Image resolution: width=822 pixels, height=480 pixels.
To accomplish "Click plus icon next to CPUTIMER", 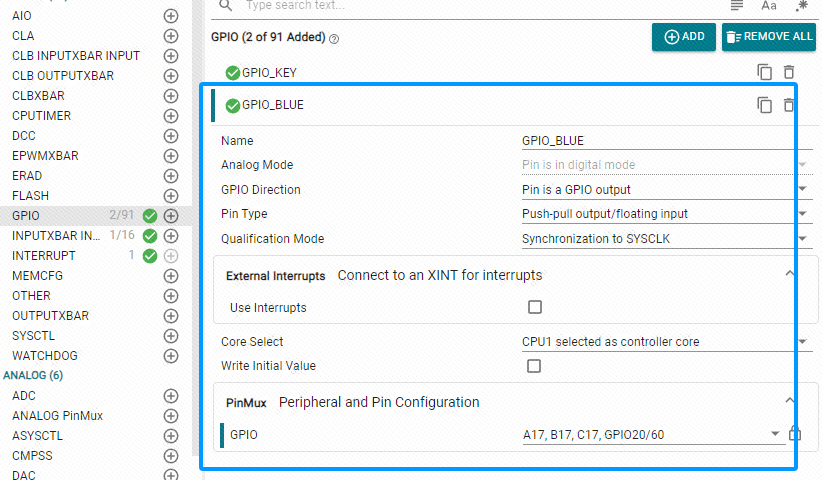I will pyautogui.click(x=170, y=116).
